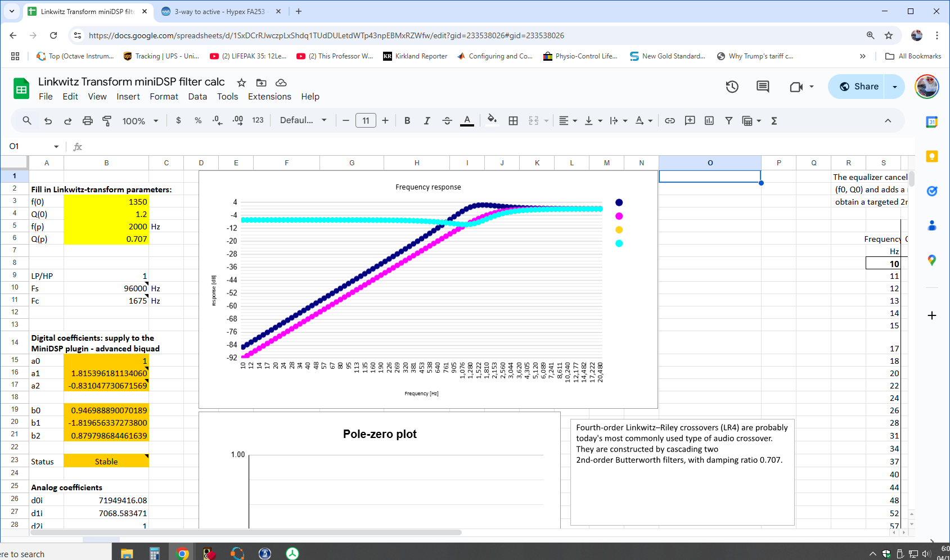The height and width of the screenshot is (560, 950).
Task: Click the Move to folder icon
Action: point(261,83)
